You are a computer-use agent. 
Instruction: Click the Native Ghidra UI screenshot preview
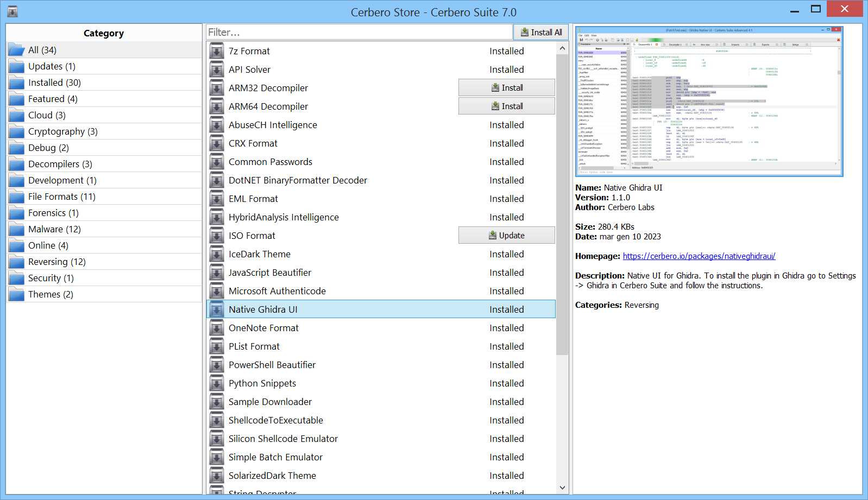point(709,101)
